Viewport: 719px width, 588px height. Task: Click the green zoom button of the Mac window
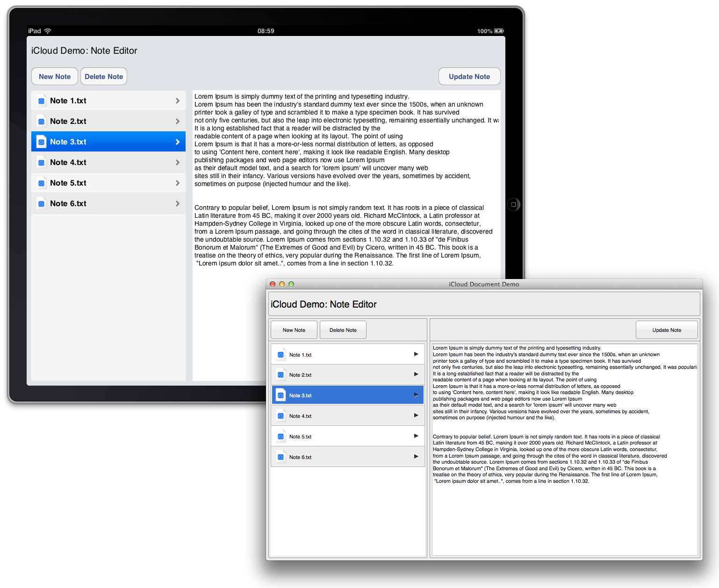pos(291,284)
